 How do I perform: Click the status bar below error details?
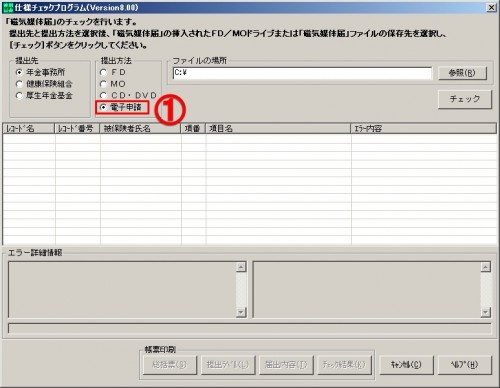coord(249,328)
